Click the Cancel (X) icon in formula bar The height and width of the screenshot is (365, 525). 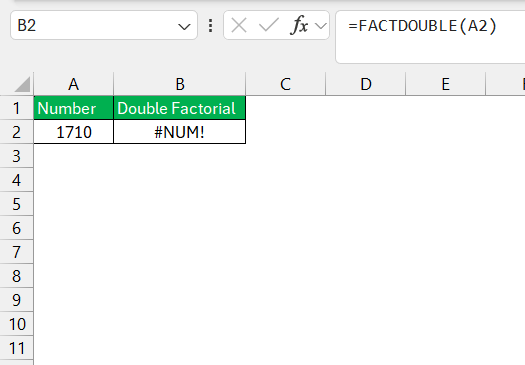pos(239,25)
